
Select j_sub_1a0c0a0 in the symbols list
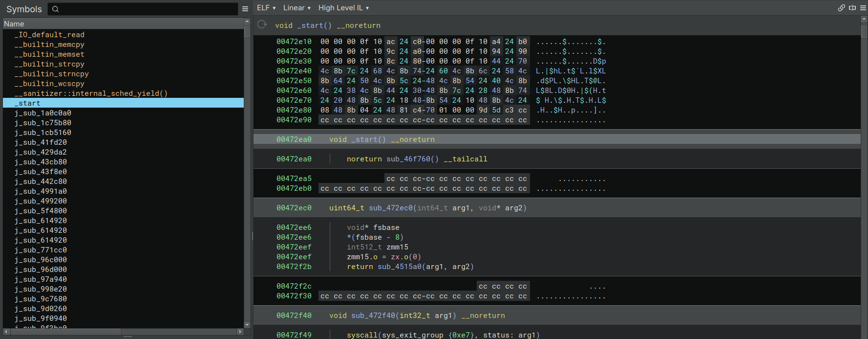[43, 113]
